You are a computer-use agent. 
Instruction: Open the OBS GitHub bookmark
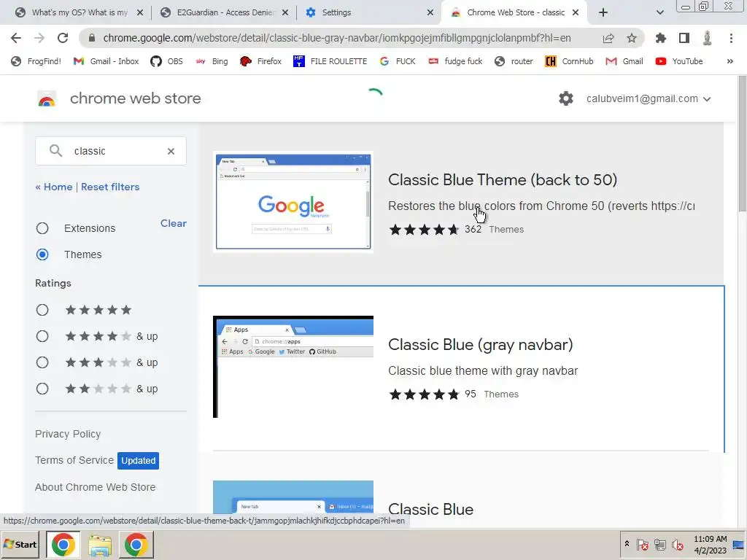(x=167, y=61)
